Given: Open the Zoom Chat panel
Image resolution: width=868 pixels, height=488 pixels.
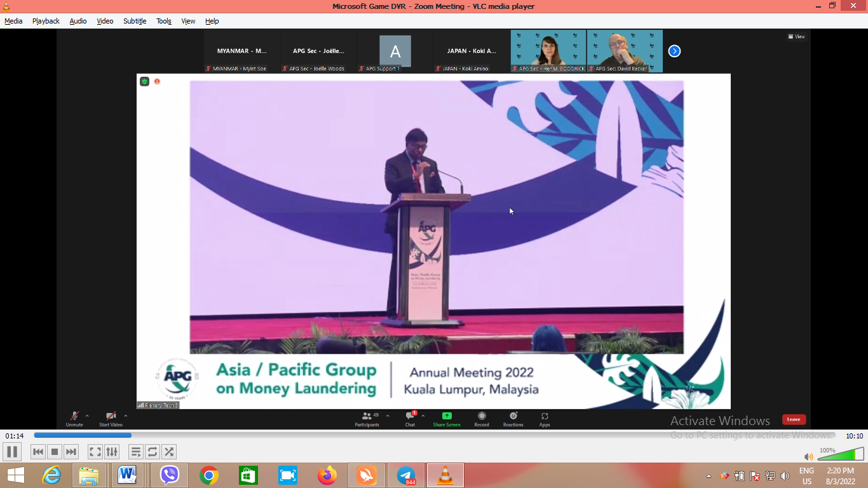Looking at the screenshot, I should tap(410, 419).
